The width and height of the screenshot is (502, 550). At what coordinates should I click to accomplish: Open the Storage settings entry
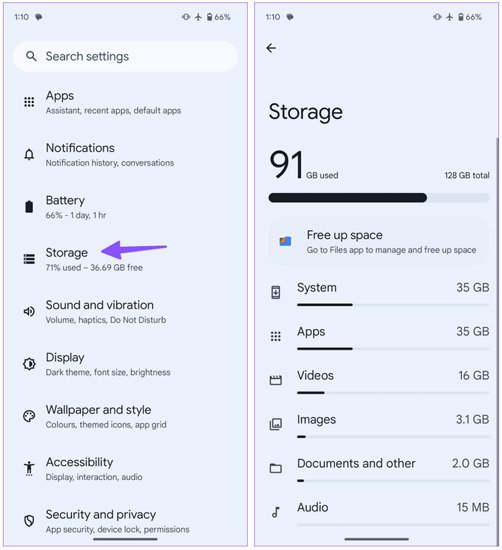click(126, 259)
